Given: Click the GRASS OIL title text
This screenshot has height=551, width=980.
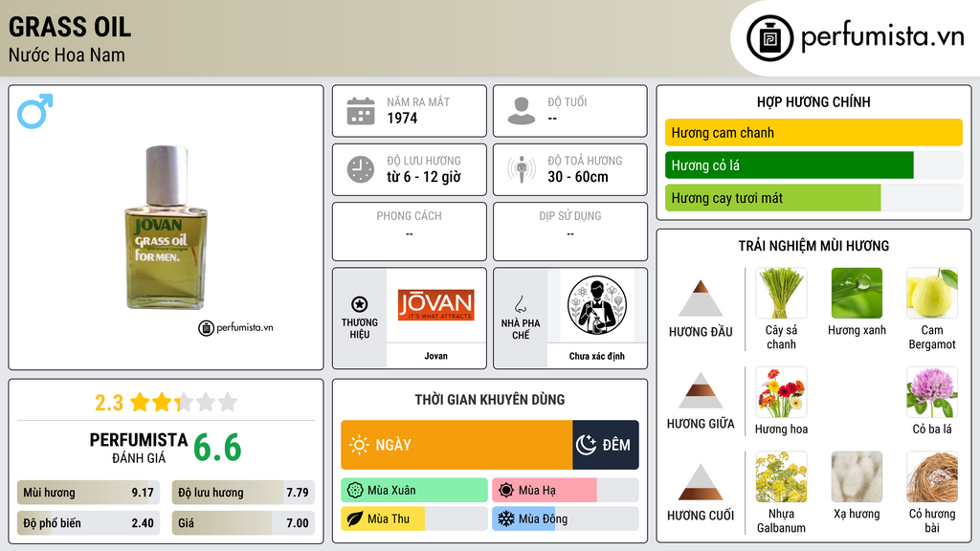Looking at the screenshot, I should click(x=69, y=27).
